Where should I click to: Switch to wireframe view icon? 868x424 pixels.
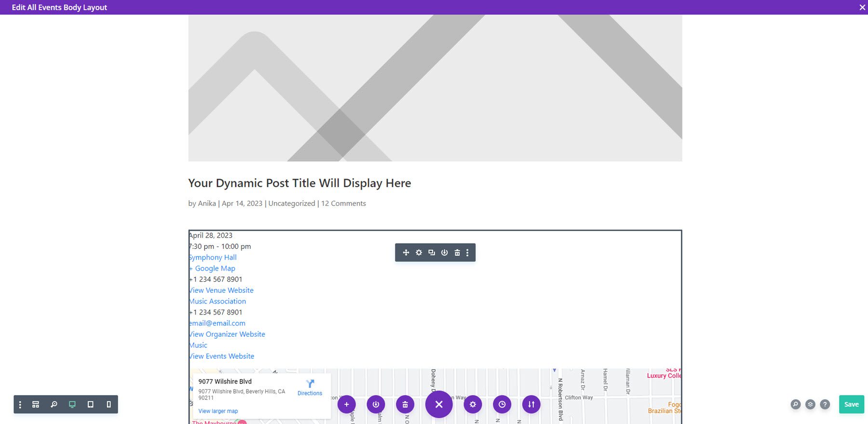click(36, 405)
